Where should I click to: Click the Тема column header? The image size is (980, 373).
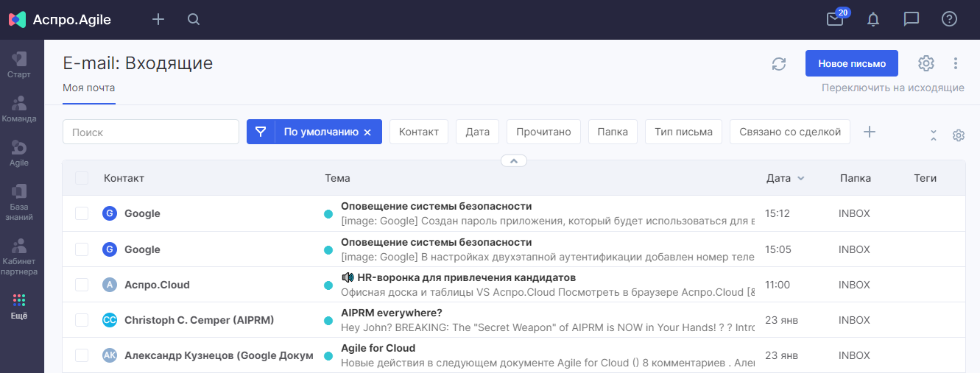click(337, 178)
